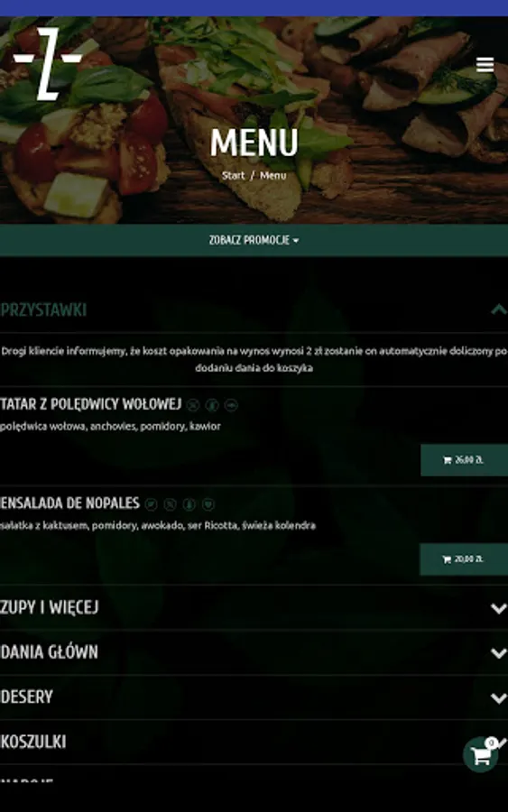The width and height of the screenshot is (508, 812).
Task: Click the Tatar z Polędwicy Wołowej title
Action: (90, 404)
